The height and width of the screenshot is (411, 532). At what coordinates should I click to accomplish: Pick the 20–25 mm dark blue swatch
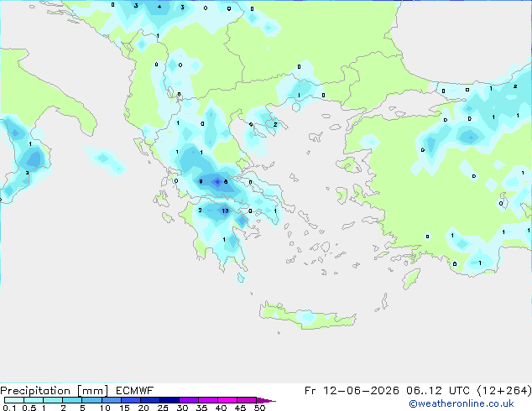149,400
